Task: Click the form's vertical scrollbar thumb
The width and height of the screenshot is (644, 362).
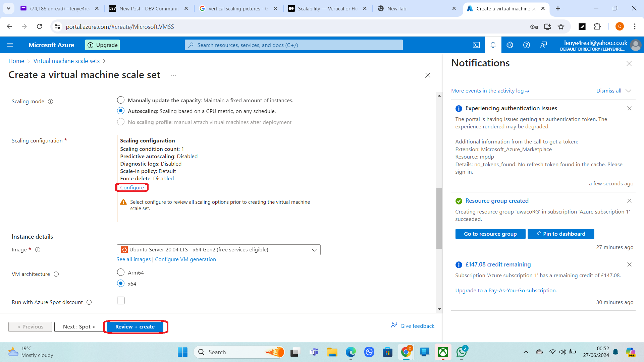Action: tap(439, 218)
